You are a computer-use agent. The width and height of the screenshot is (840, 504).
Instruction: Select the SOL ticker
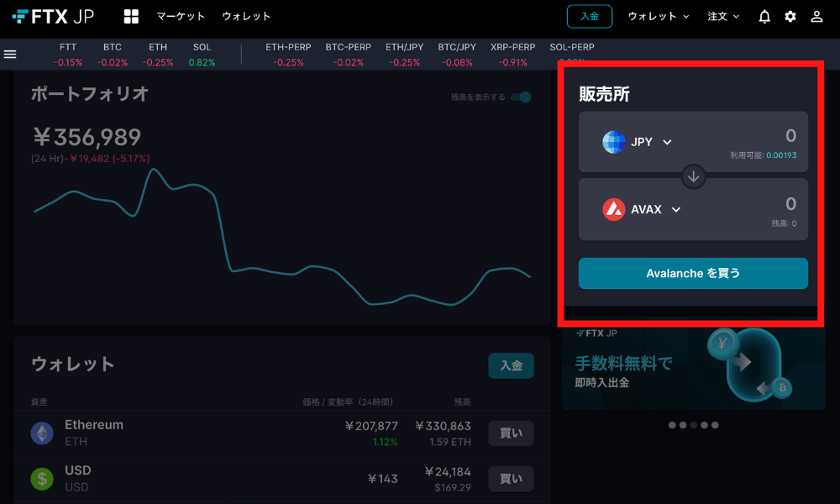pos(202,55)
